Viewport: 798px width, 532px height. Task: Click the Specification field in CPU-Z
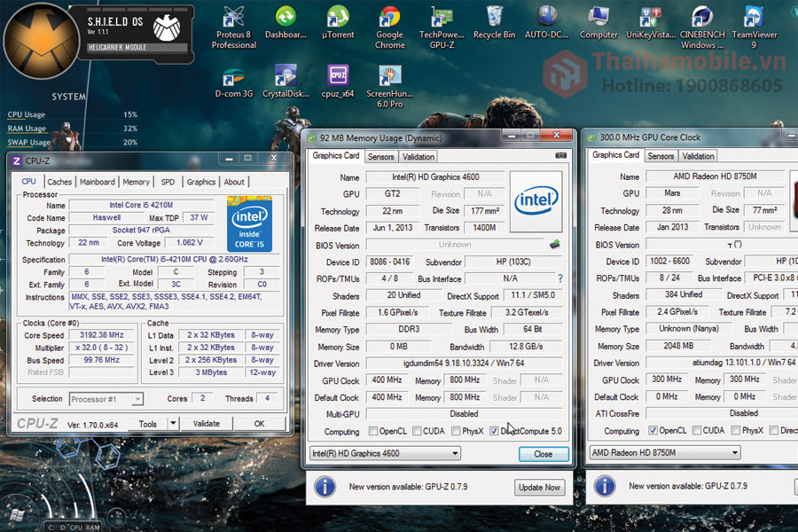(175, 259)
